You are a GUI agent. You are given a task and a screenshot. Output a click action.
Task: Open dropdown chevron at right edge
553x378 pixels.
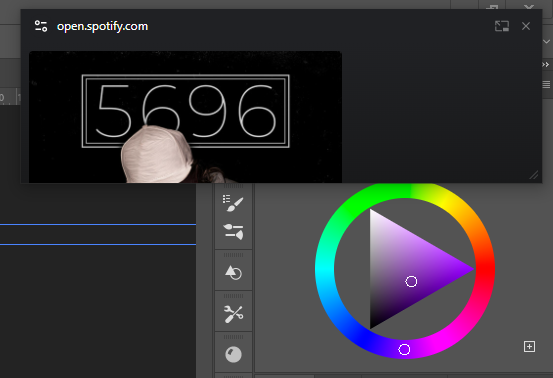tap(546, 42)
